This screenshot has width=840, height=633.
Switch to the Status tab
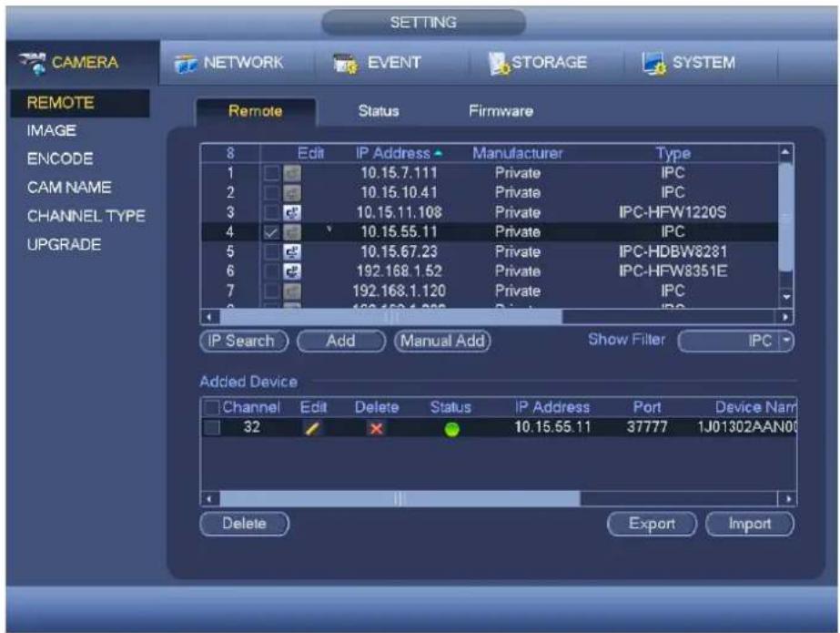[x=379, y=111]
